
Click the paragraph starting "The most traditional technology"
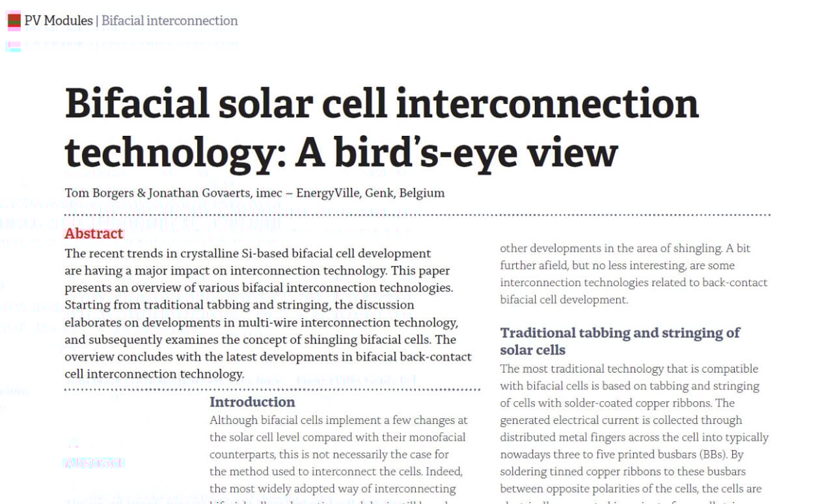coord(629,369)
